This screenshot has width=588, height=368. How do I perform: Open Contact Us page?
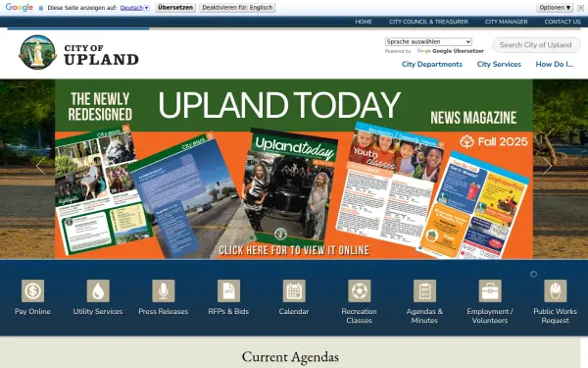[563, 22]
